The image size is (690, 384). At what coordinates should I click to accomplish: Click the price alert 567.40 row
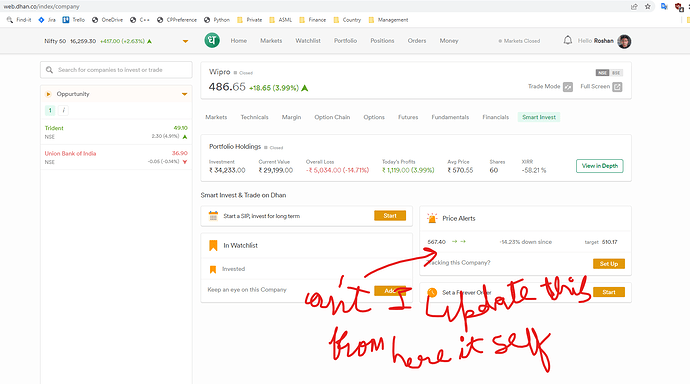(525, 242)
